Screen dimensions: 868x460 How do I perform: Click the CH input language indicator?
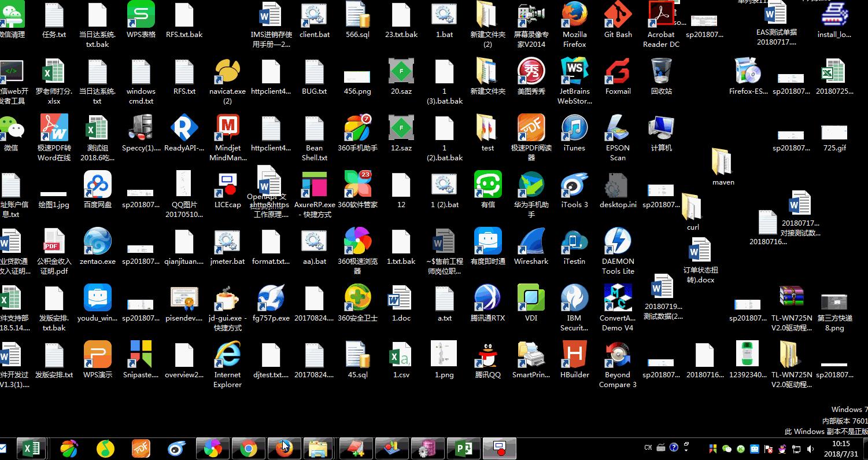(x=648, y=447)
